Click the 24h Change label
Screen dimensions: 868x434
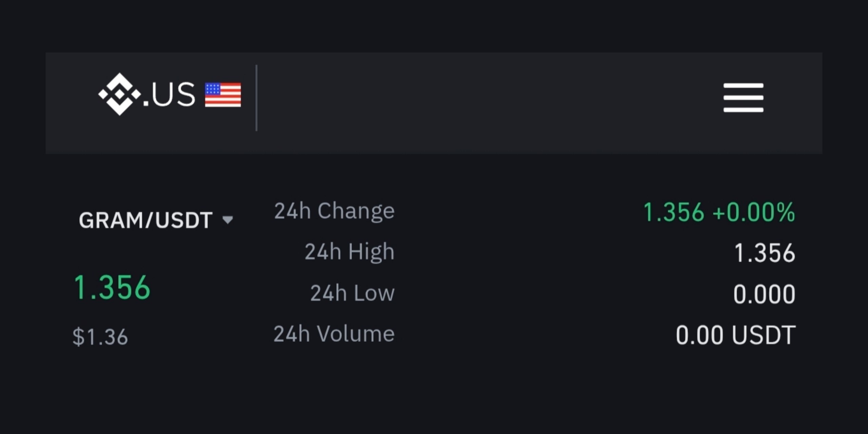pyautogui.click(x=334, y=211)
